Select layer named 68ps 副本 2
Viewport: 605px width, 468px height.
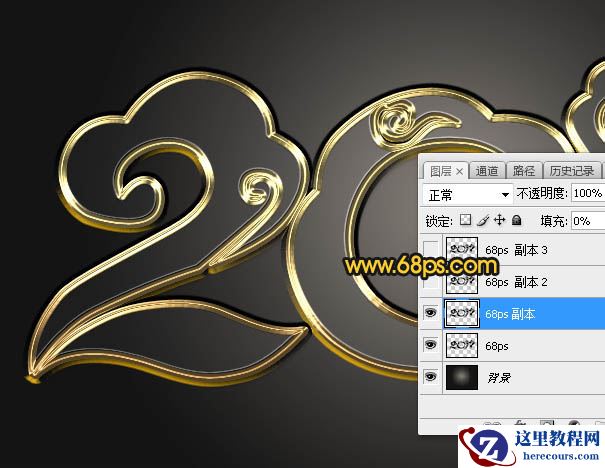[x=516, y=282]
